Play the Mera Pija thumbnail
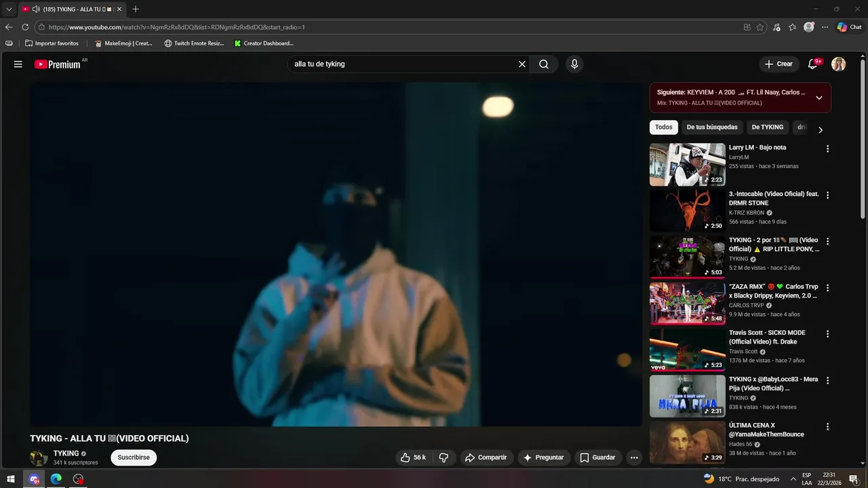868x488 pixels. pyautogui.click(x=688, y=396)
